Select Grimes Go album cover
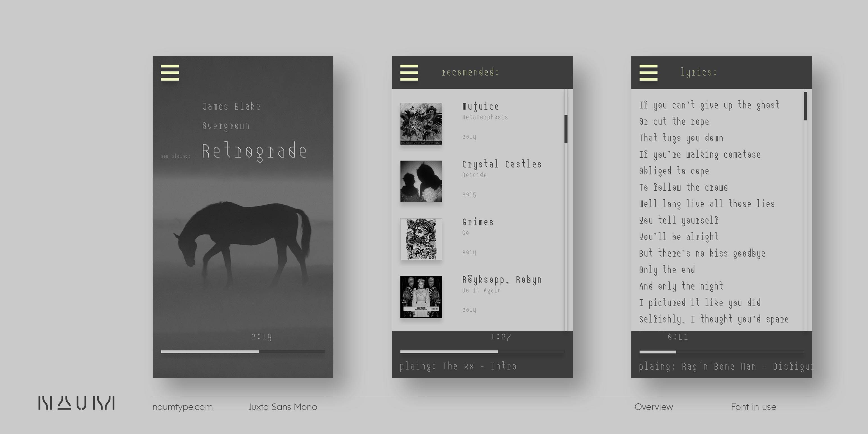This screenshot has width=868, height=434. [x=421, y=239]
